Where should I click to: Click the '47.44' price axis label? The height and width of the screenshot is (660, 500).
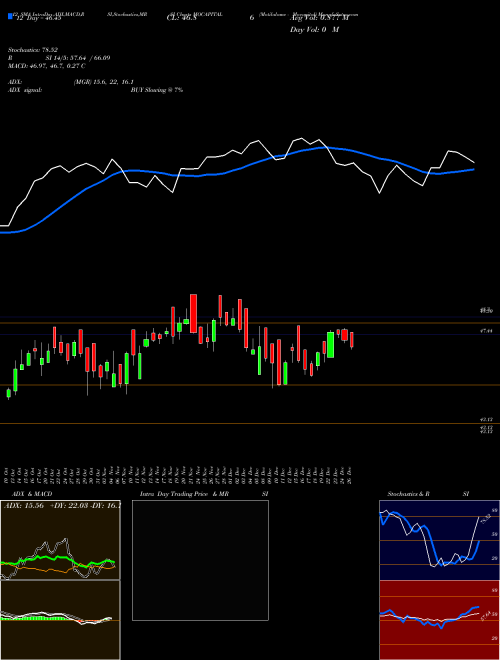click(486, 331)
